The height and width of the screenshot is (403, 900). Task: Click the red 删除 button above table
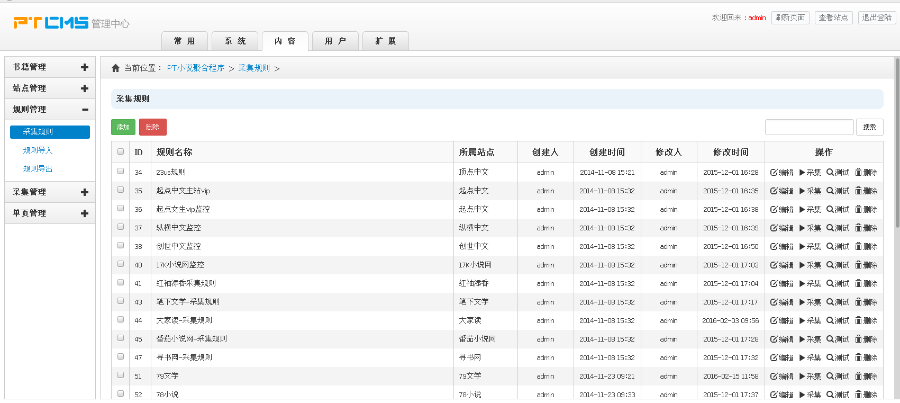153,127
